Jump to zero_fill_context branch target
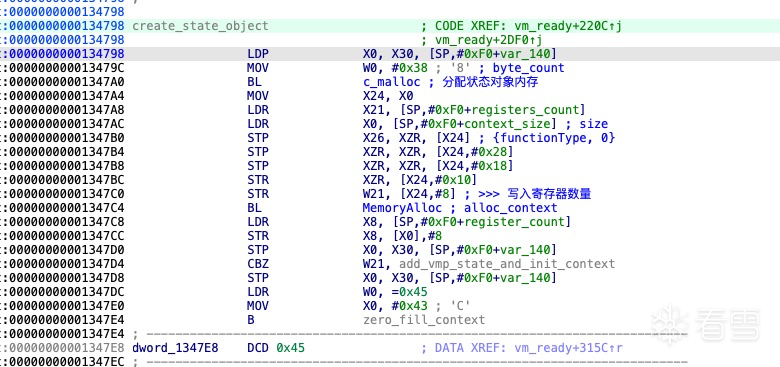Viewport: 780px width, 367px height. click(424, 320)
